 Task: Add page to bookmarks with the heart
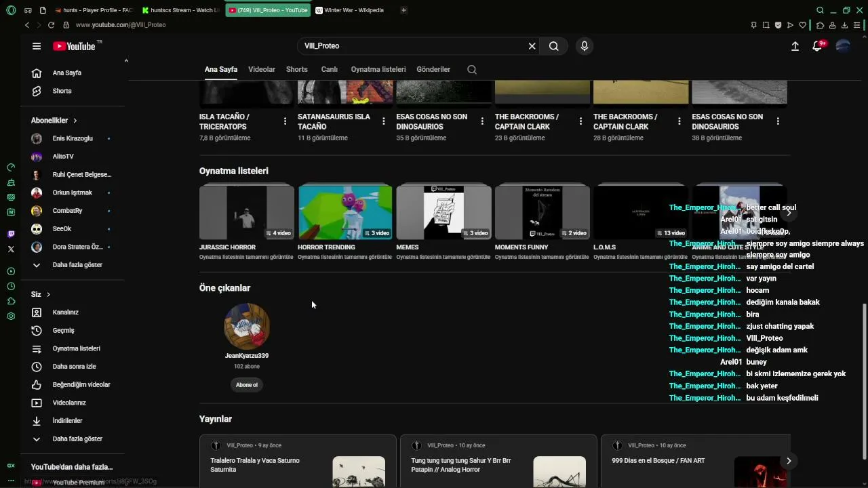point(802,25)
